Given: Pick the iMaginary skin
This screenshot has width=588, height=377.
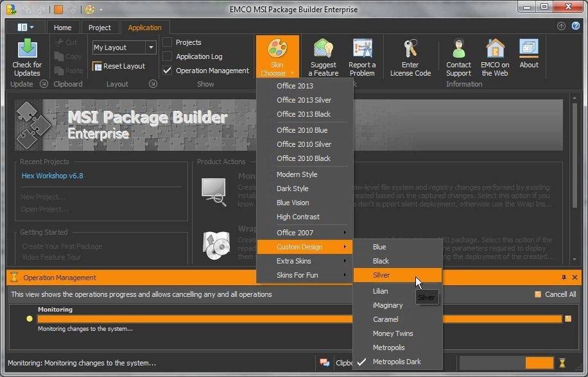Looking at the screenshot, I should tap(397, 305).
